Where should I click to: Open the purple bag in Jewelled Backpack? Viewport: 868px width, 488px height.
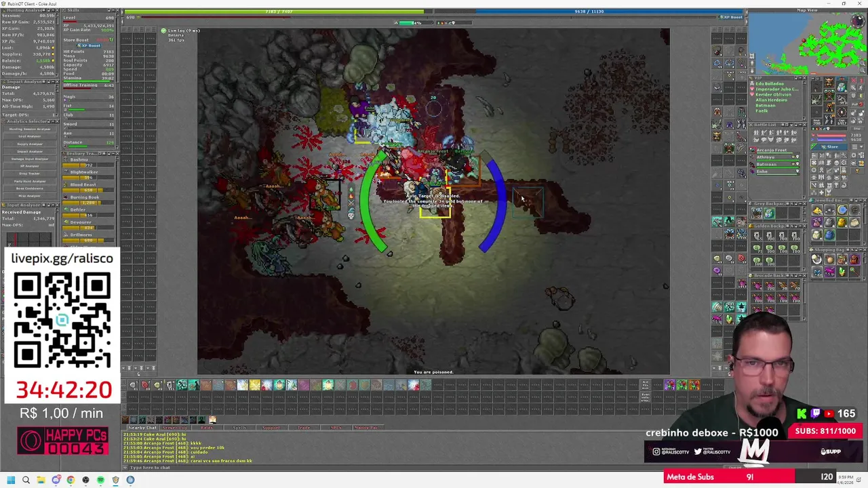[817, 223]
